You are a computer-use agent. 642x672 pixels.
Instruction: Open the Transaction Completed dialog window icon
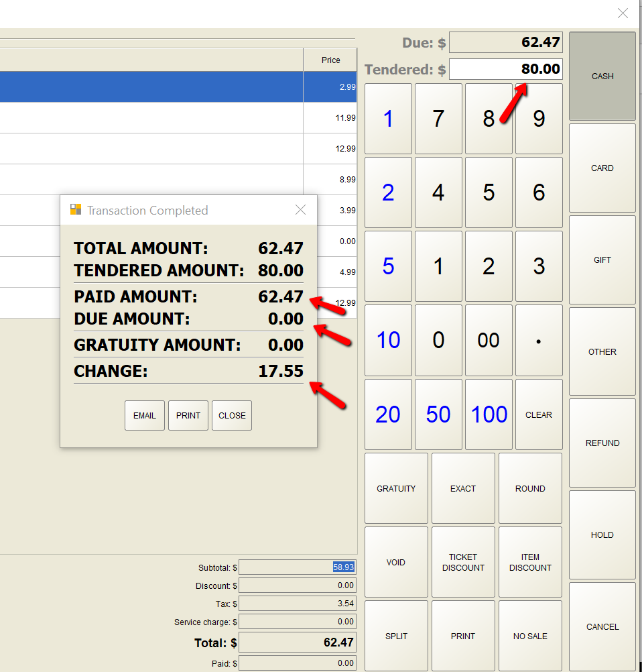[x=76, y=209]
